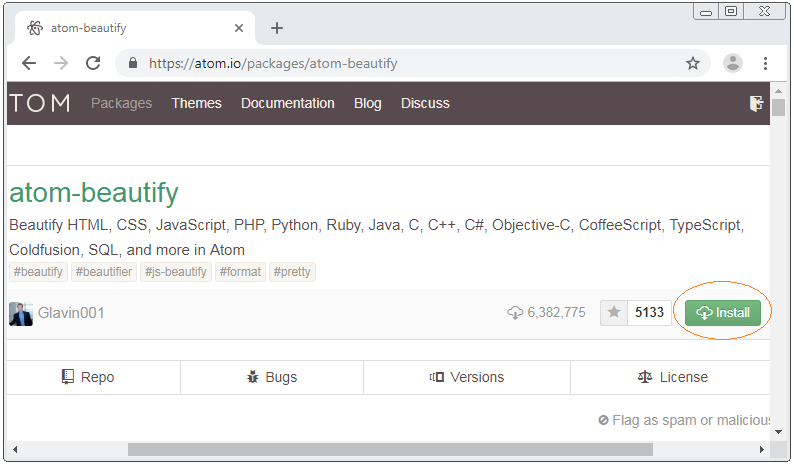This screenshot has width=794, height=464.
Task: Click the horizontal scrollbar thumb
Action: coord(390,449)
